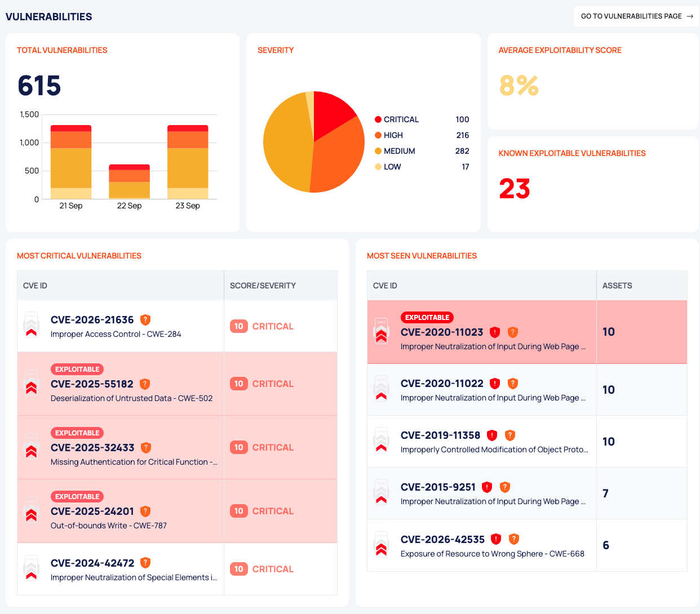This screenshot has height=614, width=700.
Task: Click arrow icon in Go To Vulnerabilities button
Action: pyautogui.click(x=690, y=16)
